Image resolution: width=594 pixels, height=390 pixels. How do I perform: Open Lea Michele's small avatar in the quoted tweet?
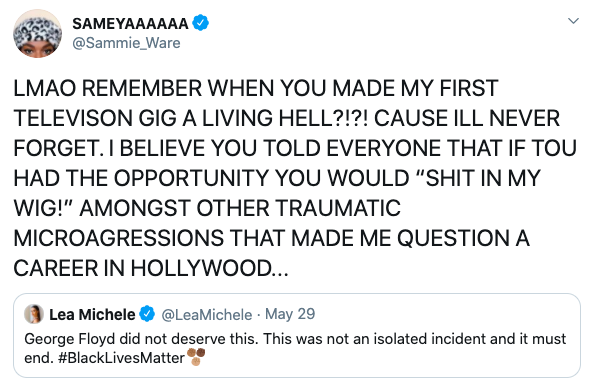34,314
